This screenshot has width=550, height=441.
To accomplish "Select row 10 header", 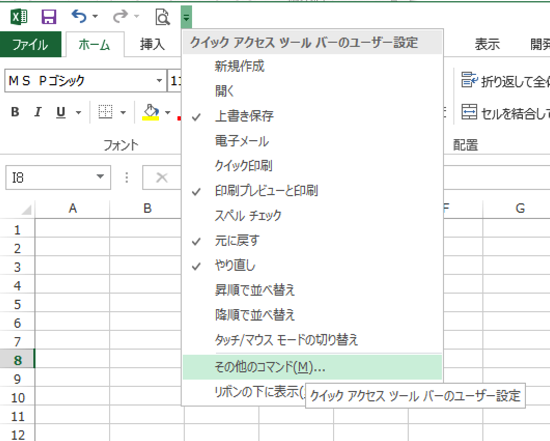I will pyautogui.click(x=17, y=397).
